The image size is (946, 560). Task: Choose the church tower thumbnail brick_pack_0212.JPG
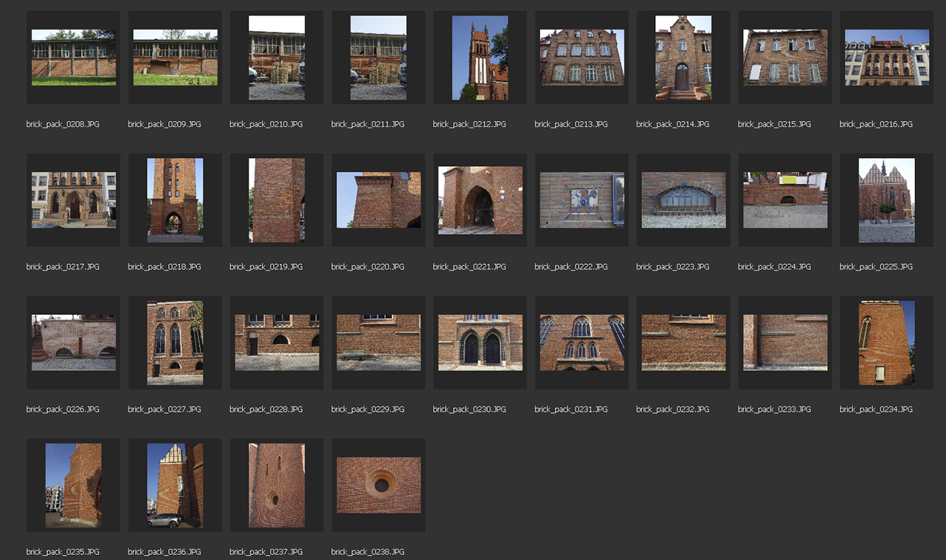480,58
